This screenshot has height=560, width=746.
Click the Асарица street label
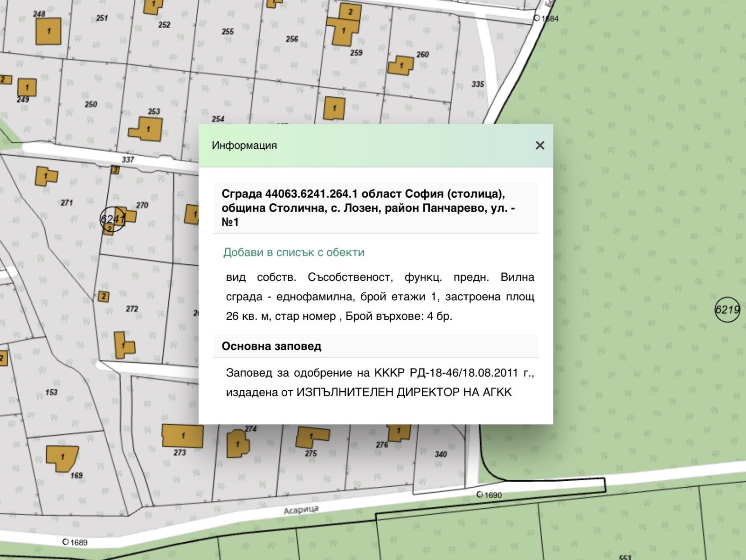[301, 510]
